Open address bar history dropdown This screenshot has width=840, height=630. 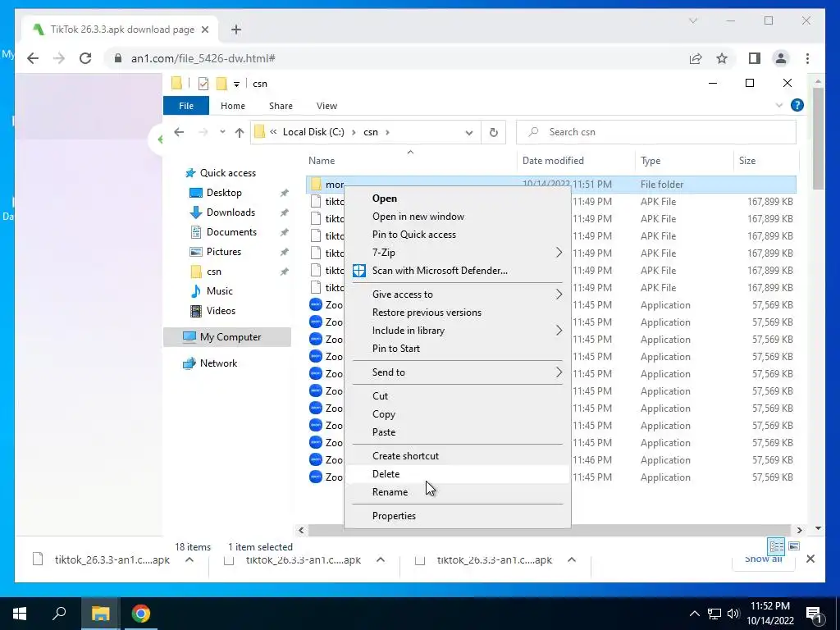tap(468, 132)
